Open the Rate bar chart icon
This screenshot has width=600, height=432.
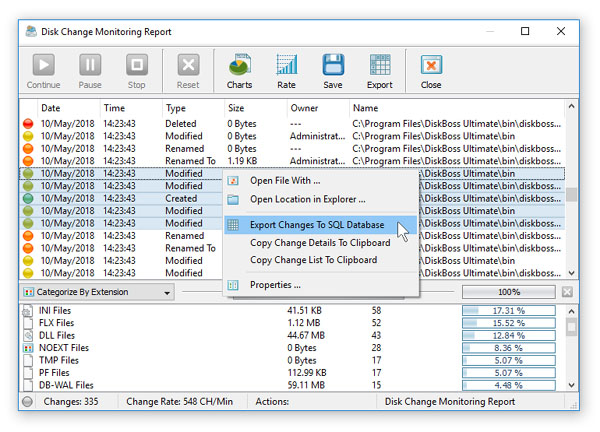point(286,65)
